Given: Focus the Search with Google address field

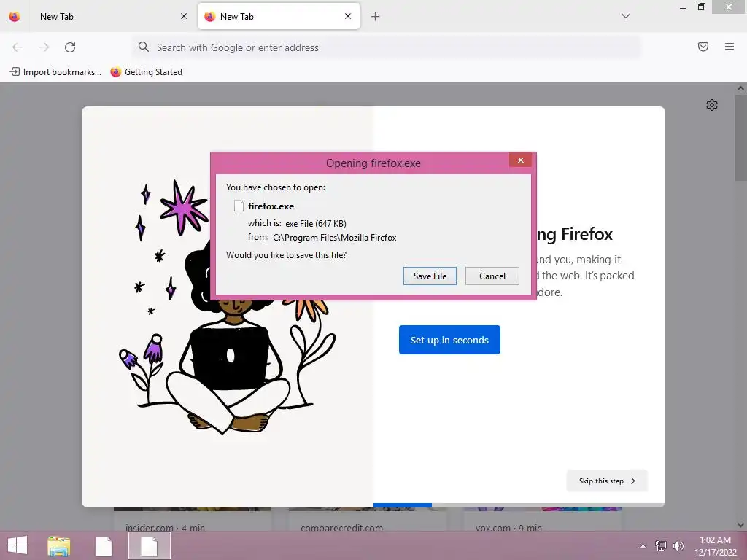Looking at the screenshot, I should pyautogui.click(x=386, y=47).
